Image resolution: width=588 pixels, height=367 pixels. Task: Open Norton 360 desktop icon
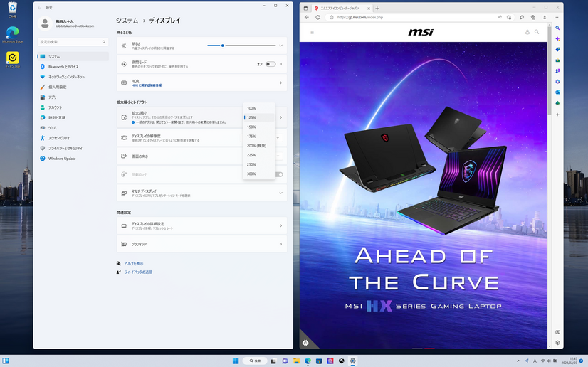[x=12, y=60]
